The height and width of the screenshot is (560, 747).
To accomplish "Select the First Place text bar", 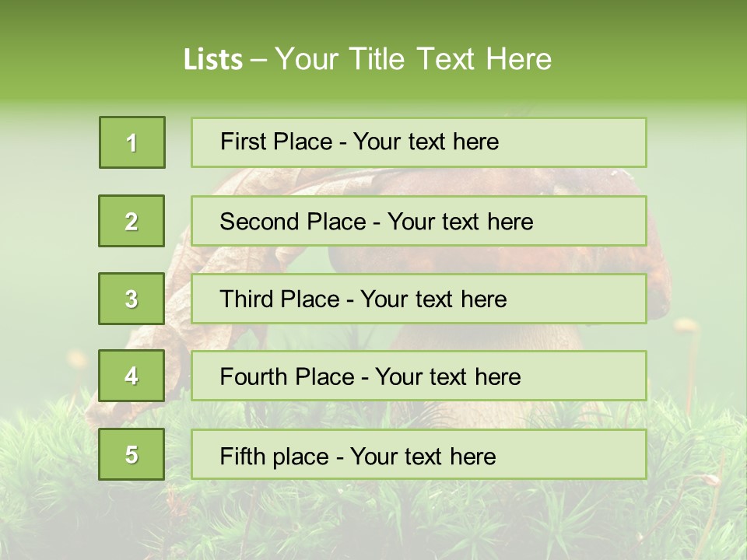I will point(419,142).
